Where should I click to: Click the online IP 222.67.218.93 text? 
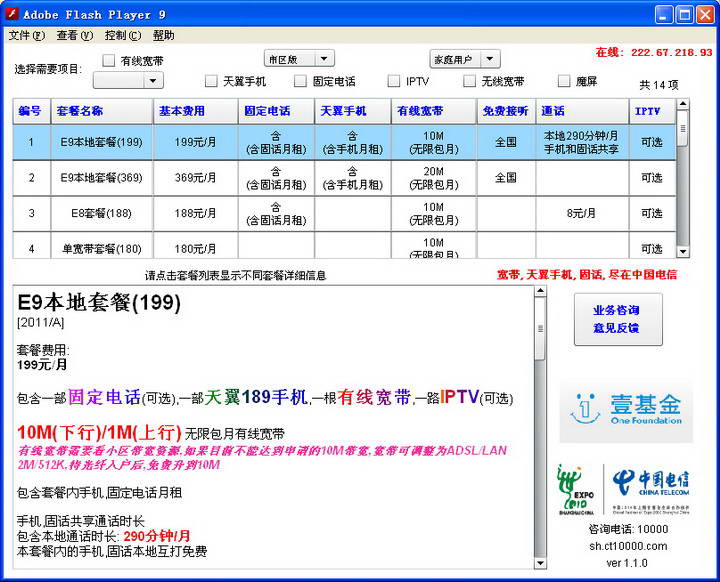672,52
